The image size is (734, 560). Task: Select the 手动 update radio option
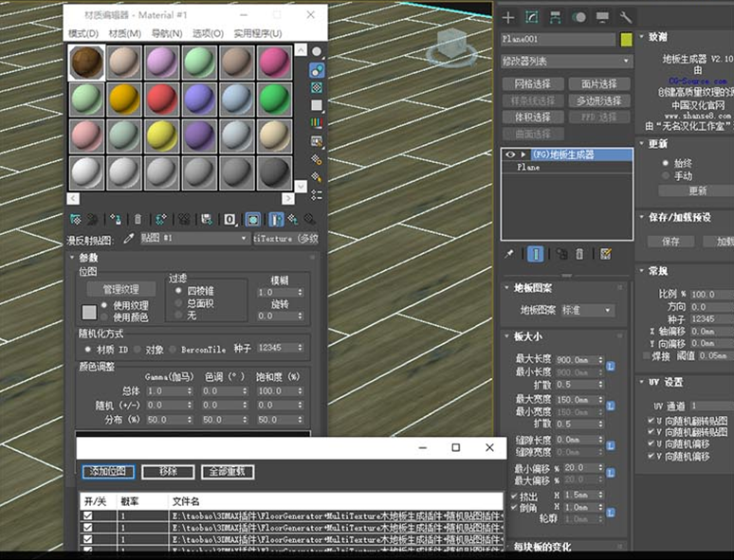(x=665, y=175)
